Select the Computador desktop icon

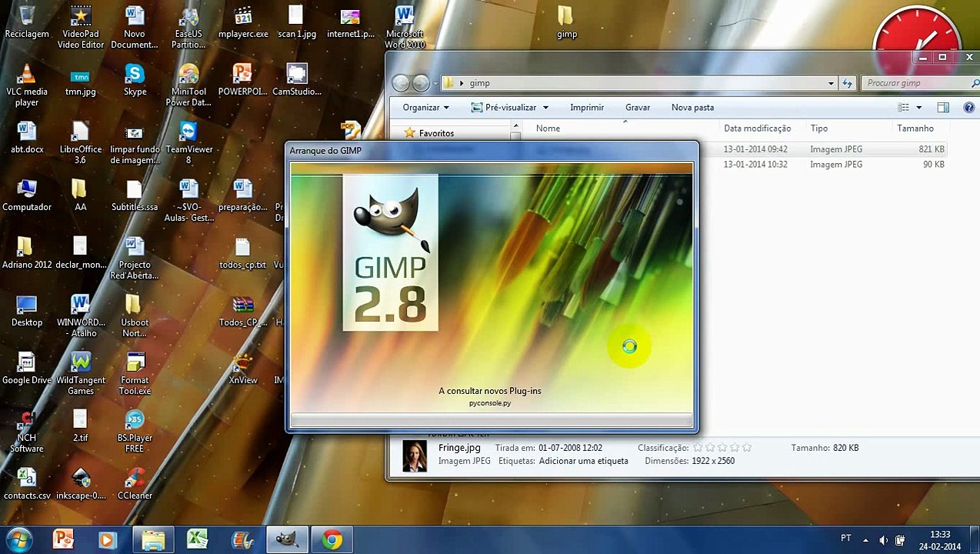pyautogui.click(x=27, y=195)
